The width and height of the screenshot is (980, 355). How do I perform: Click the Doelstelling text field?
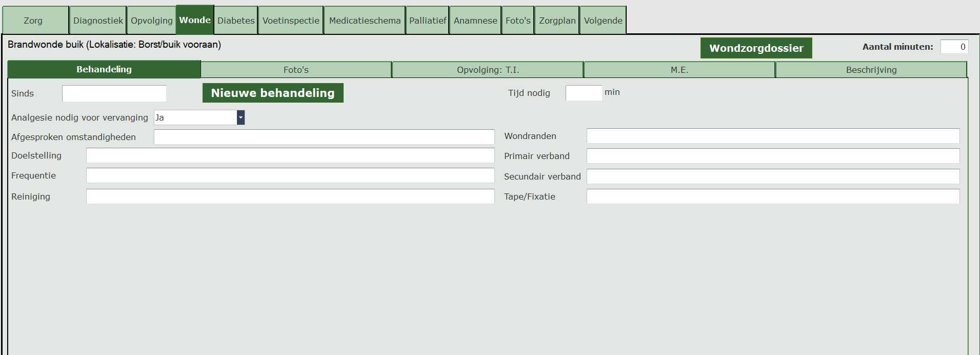pyautogui.click(x=290, y=155)
